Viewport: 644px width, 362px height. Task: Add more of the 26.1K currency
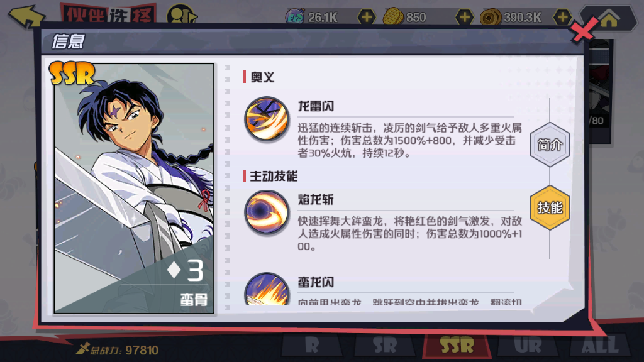pyautogui.click(x=367, y=17)
